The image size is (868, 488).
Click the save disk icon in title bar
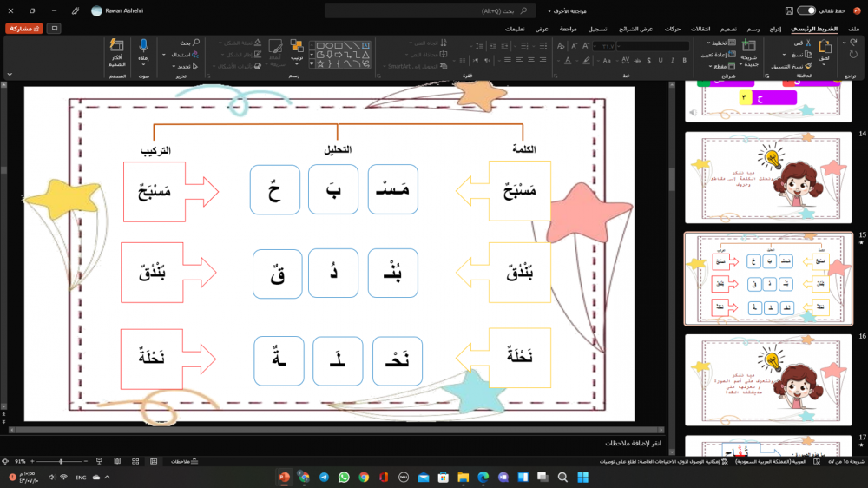(x=789, y=10)
